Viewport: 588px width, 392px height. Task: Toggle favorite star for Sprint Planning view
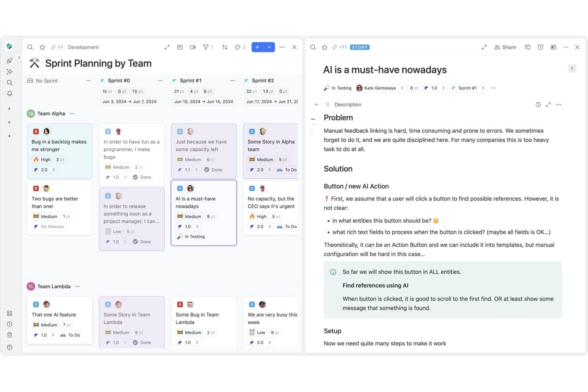point(43,47)
